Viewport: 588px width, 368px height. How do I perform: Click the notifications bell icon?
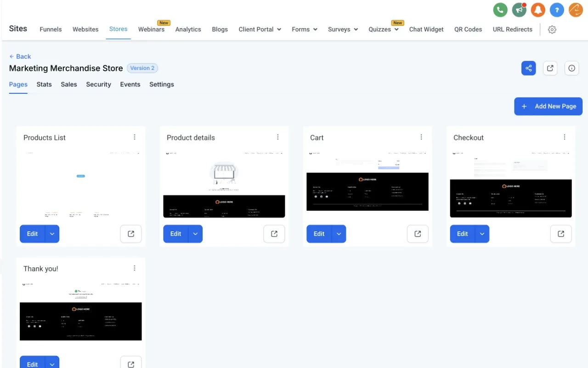(537, 9)
